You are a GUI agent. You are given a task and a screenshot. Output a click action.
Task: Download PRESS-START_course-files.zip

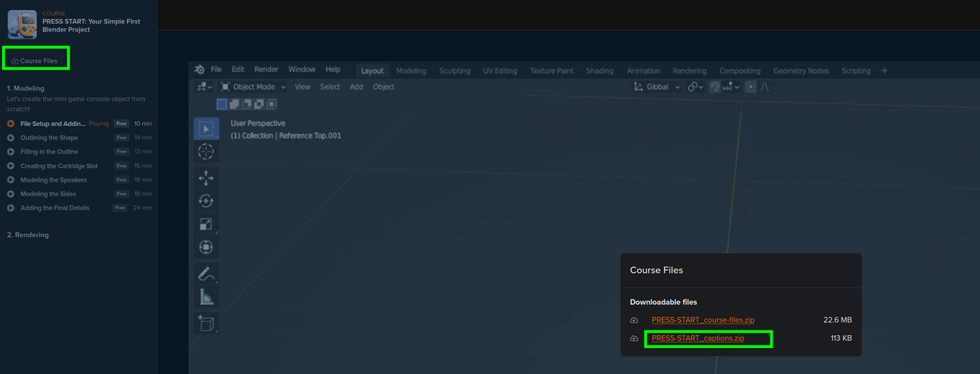pyautogui.click(x=704, y=320)
